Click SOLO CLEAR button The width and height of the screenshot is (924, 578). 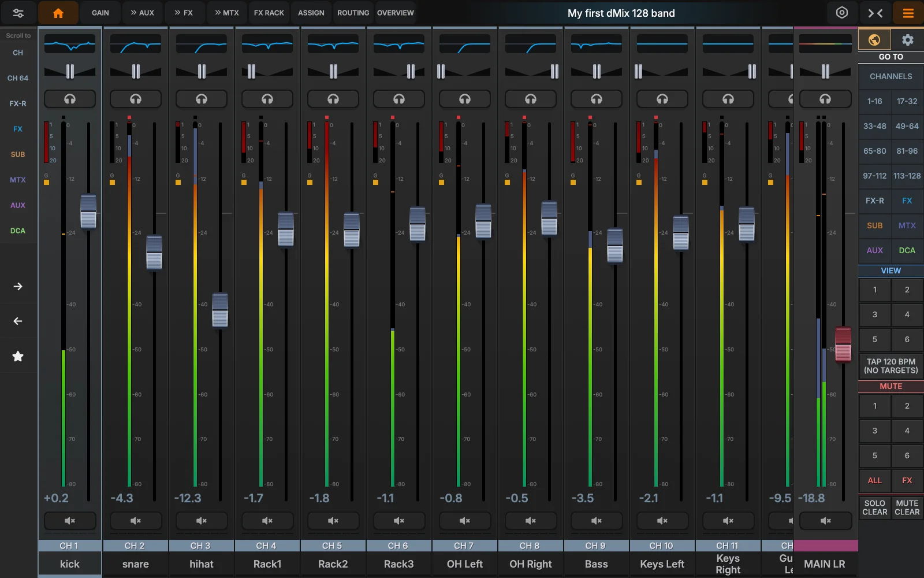point(874,507)
